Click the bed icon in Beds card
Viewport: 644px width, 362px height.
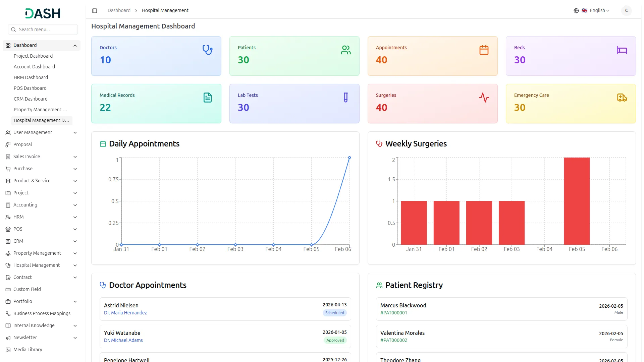coord(622,50)
